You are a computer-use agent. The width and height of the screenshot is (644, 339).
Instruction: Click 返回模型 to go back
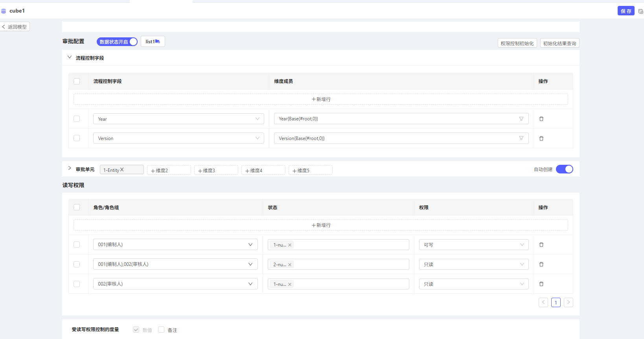click(15, 27)
